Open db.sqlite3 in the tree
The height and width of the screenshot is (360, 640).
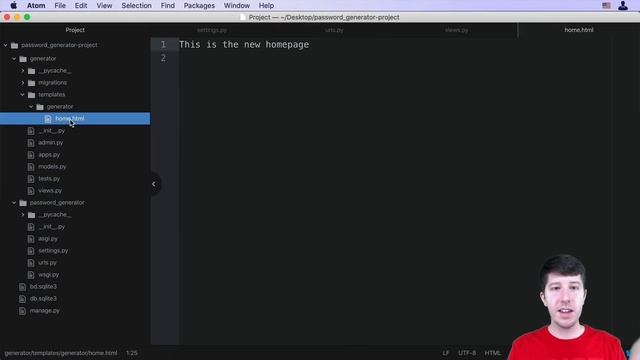43,299
